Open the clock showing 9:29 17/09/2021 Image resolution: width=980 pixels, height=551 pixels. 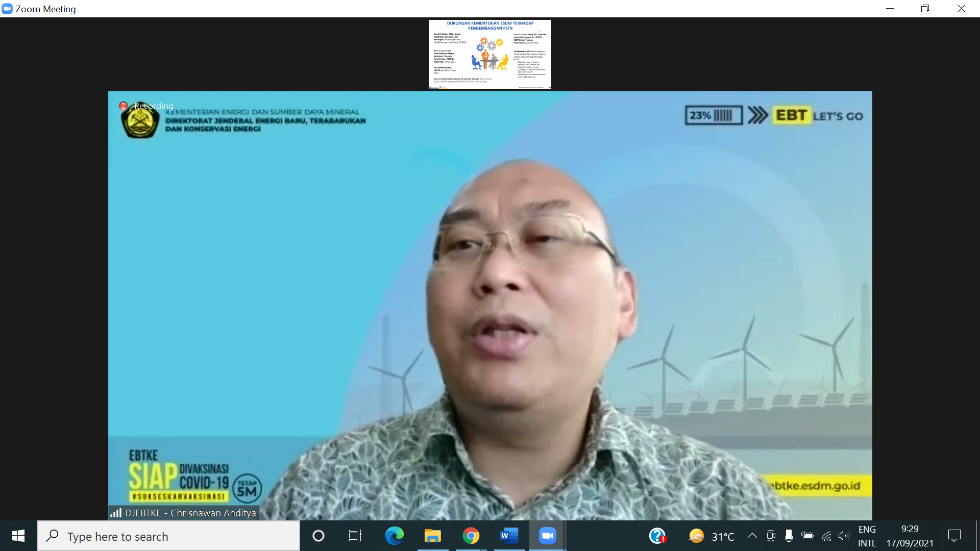click(x=910, y=536)
